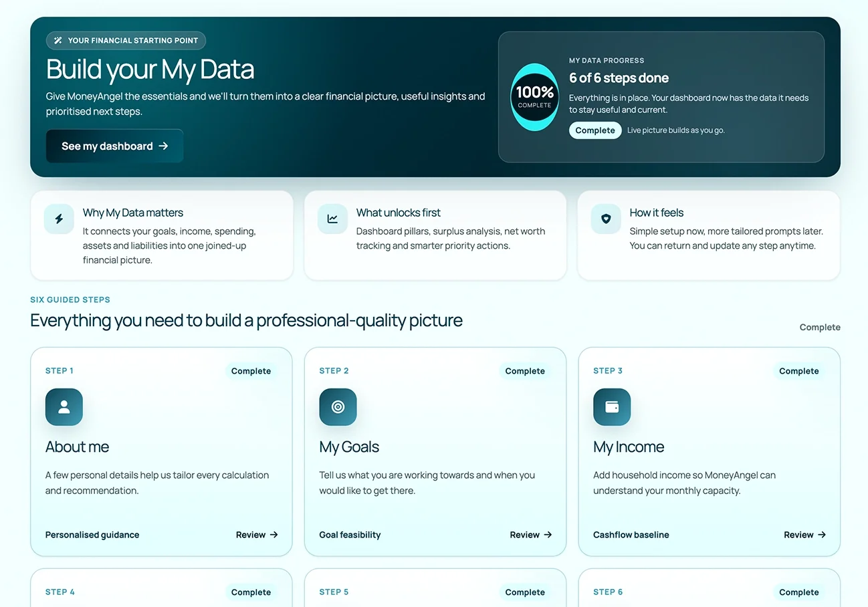Review the My Goals step

(531, 535)
